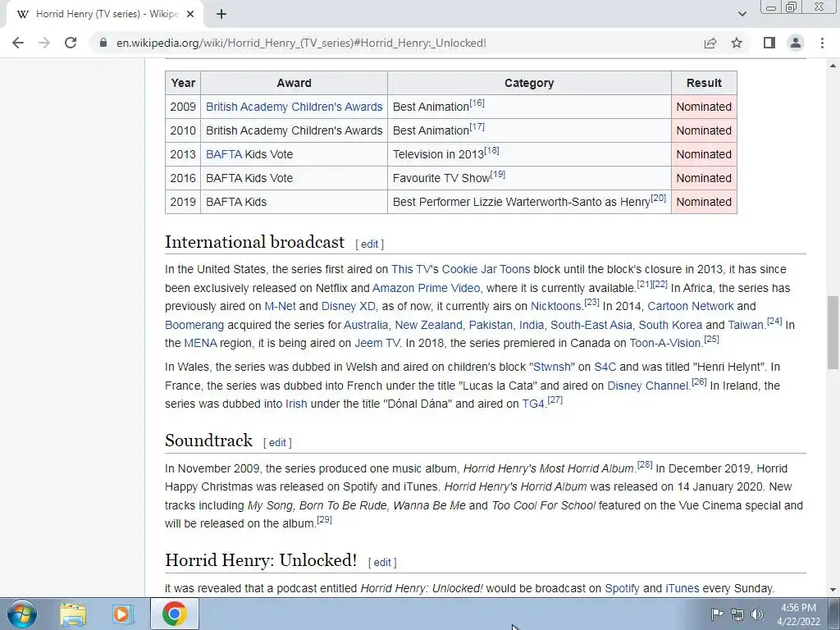Open a new tab
840x630 pixels.
(x=221, y=14)
